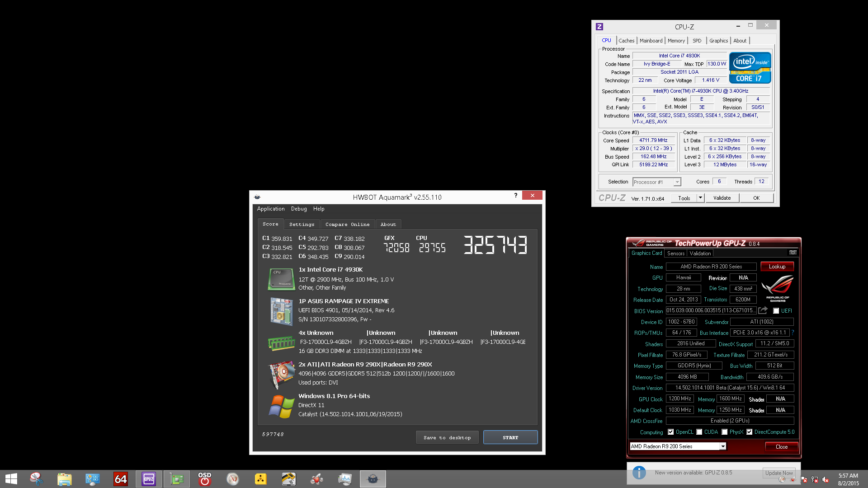Viewport: 868px width, 488px height.
Task: Switch to HWBOT Aquamark via its taskbar icon
Action: click(x=373, y=479)
